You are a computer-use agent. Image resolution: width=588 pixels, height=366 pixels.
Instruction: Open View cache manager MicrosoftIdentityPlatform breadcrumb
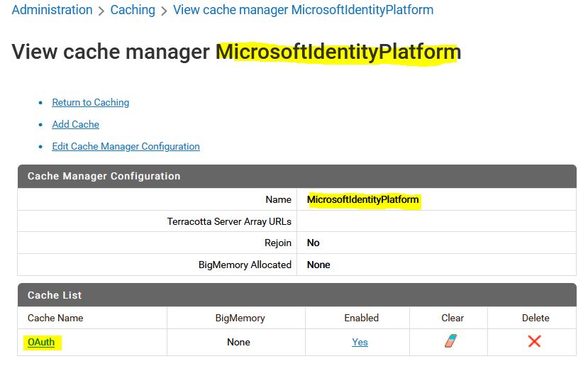pyautogui.click(x=303, y=10)
